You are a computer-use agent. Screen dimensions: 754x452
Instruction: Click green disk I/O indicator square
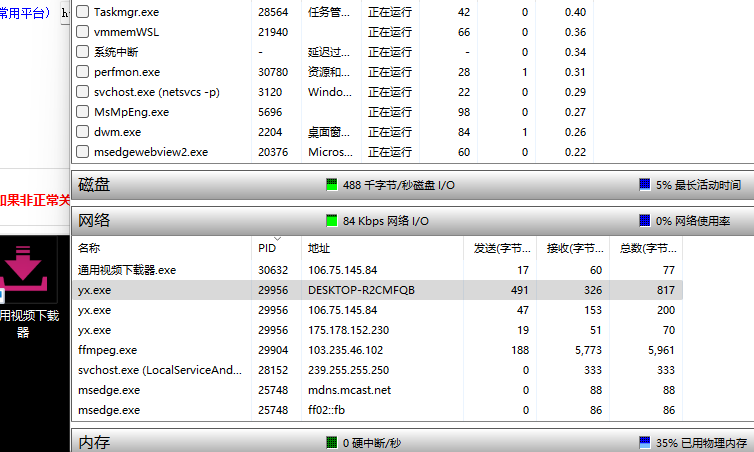[x=333, y=185]
